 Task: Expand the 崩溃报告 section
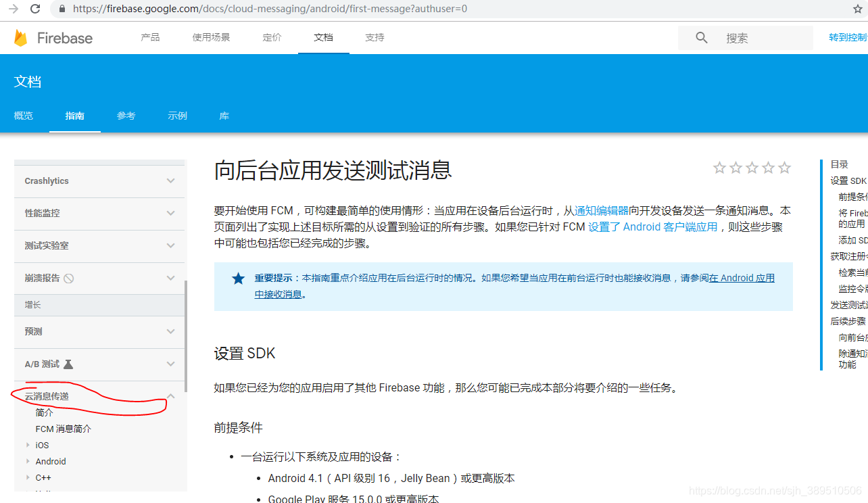tap(170, 278)
